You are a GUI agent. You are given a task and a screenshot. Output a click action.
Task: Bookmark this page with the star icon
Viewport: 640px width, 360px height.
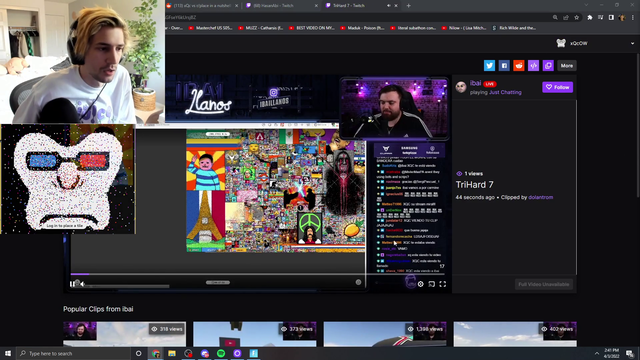576,18
